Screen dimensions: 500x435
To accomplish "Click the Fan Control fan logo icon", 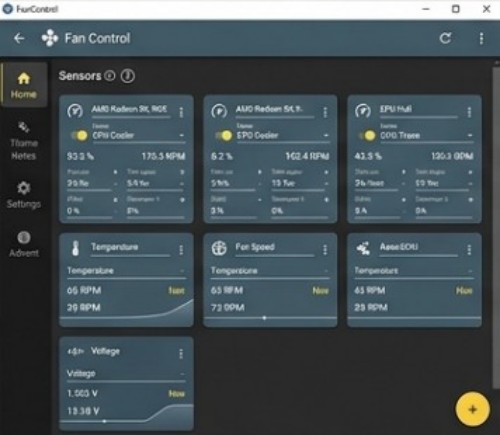I will coord(50,38).
